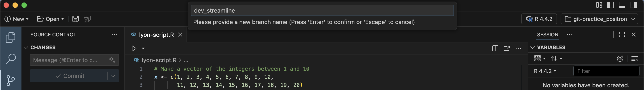
Task: Split the editor to the right
Action: click(495, 48)
